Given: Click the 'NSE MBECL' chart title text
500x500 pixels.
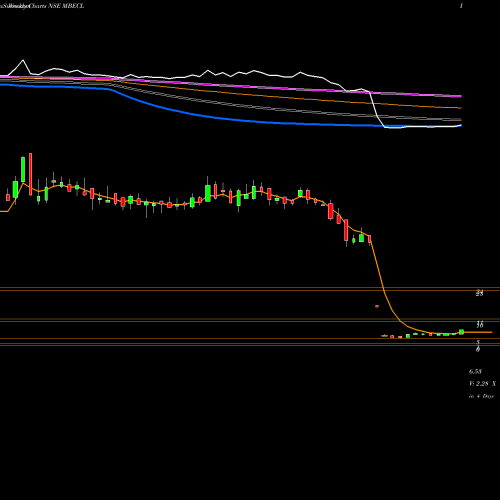Looking at the screenshot, I should pyautogui.click(x=67, y=6).
